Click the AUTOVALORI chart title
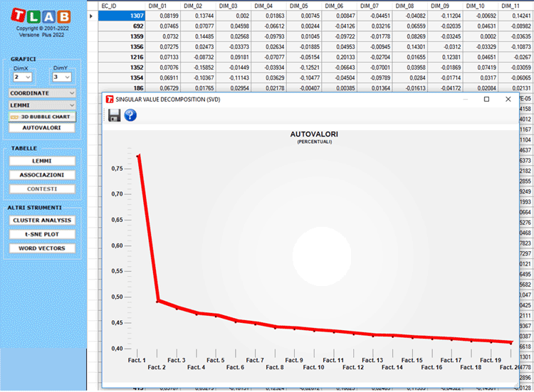This screenshot has width=534, height=392. pyautogui.click(x=314, y=134)
